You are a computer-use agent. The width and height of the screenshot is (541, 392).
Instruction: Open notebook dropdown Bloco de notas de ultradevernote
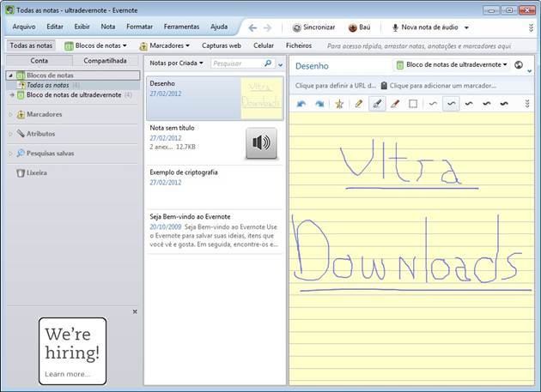coord(452,65)
